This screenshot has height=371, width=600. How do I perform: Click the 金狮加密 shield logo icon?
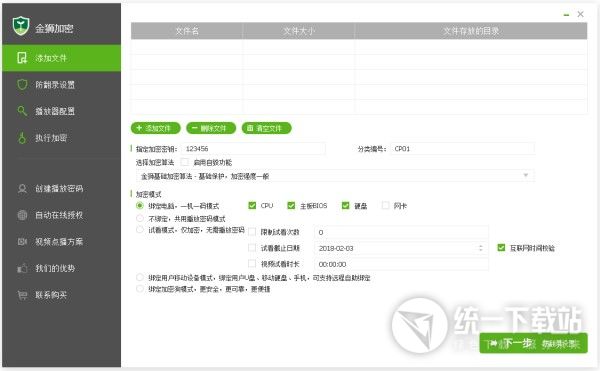tap(21, 26)
